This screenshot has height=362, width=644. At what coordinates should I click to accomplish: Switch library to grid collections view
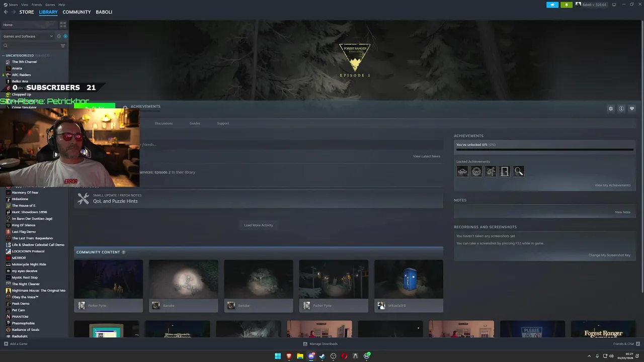pyautogui.click(x=63, y=25)
